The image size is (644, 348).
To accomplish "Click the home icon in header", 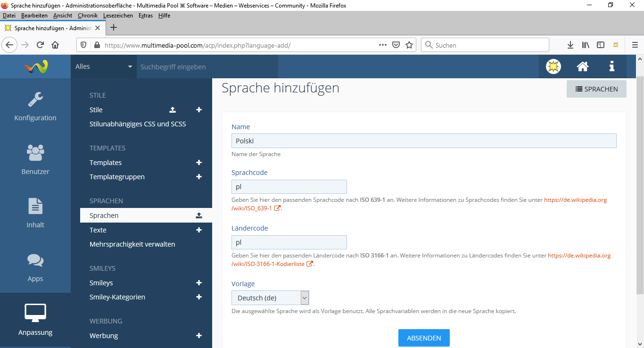I will click(x=583, y=66).
